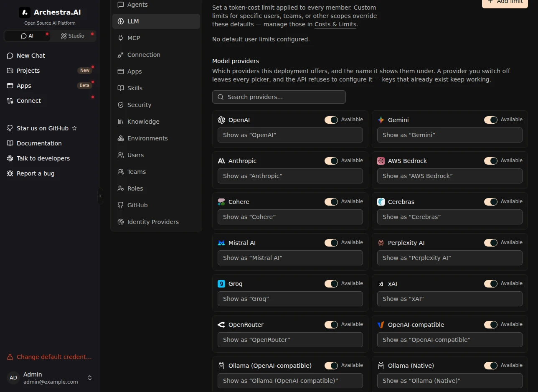Open the Environments settings section

coord(156,138)
